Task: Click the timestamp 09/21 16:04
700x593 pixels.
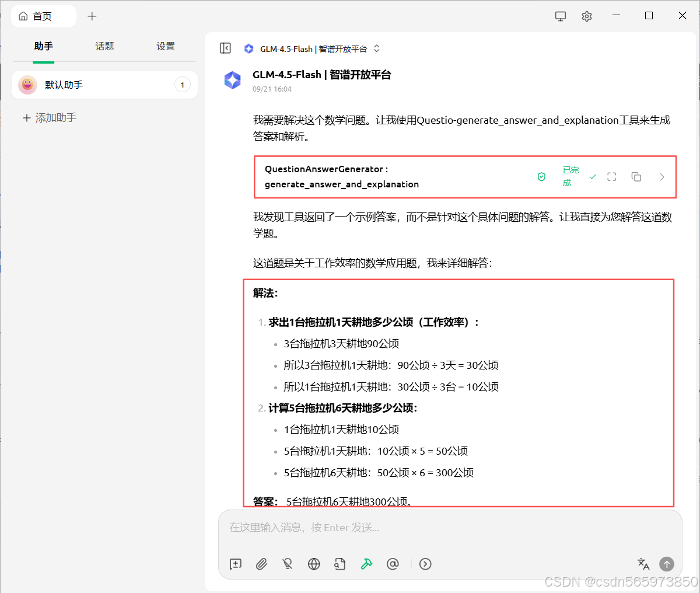Action: 272,89
